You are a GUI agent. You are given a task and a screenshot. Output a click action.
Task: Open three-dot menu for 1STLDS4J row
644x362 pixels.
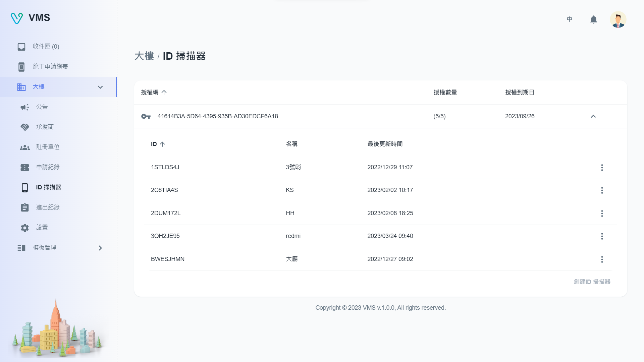(602, 168)
